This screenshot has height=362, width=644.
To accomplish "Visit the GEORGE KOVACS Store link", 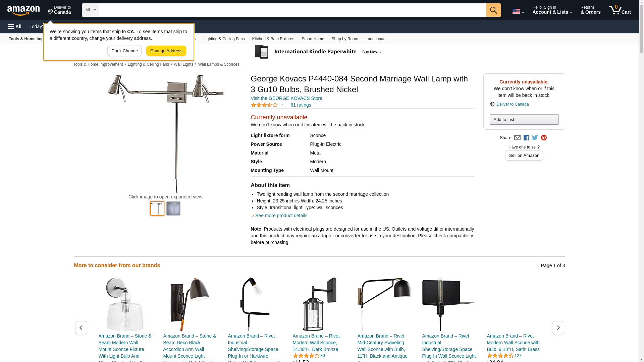I will click(x=286, y=98).
